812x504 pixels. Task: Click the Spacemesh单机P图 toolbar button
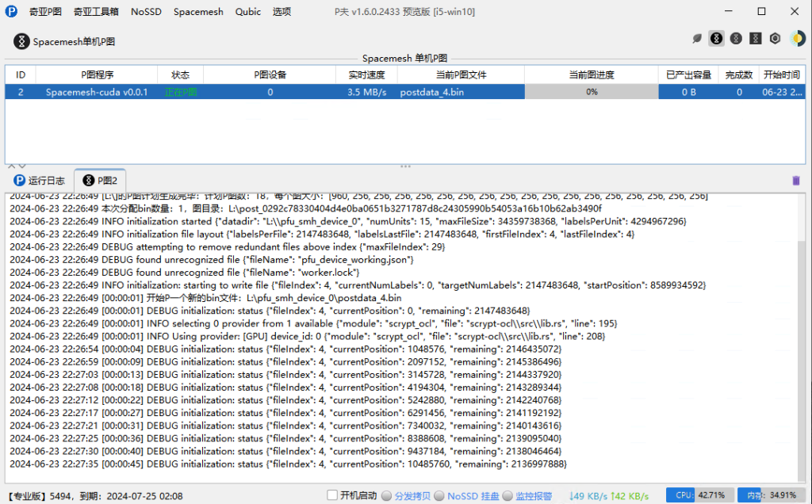pos(66,41)
